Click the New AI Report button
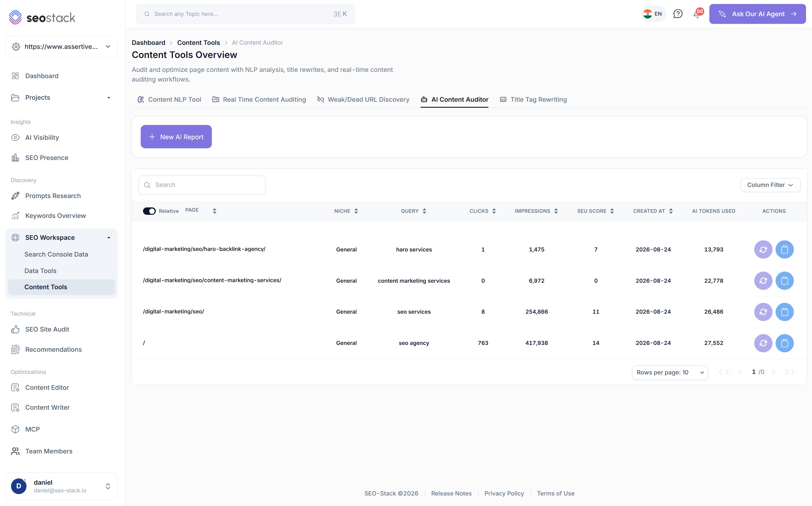 (176, 137)
